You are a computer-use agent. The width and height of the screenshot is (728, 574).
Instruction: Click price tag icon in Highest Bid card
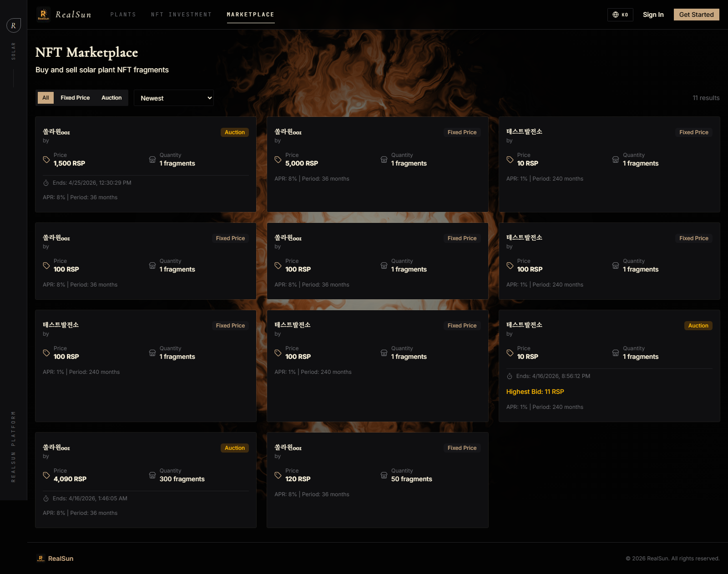click(510, 353)
